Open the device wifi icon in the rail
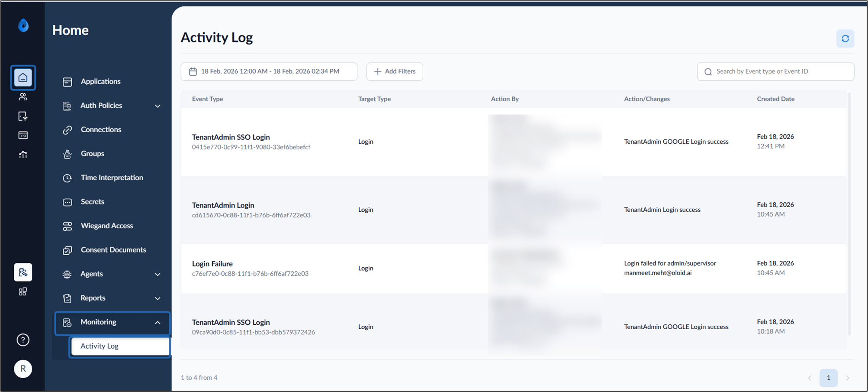Viewport: 868px width, 392px height. coord(23,116)
